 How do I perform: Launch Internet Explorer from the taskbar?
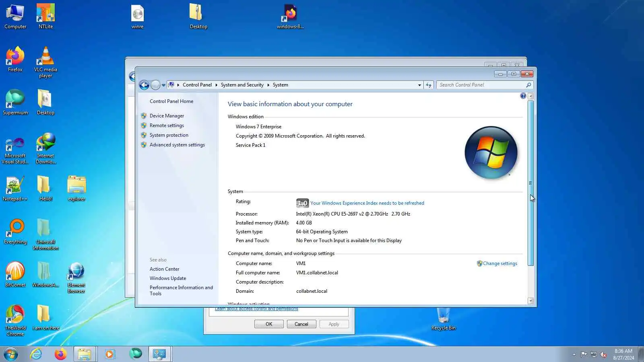pyautogui.click(x=36, y=354)
